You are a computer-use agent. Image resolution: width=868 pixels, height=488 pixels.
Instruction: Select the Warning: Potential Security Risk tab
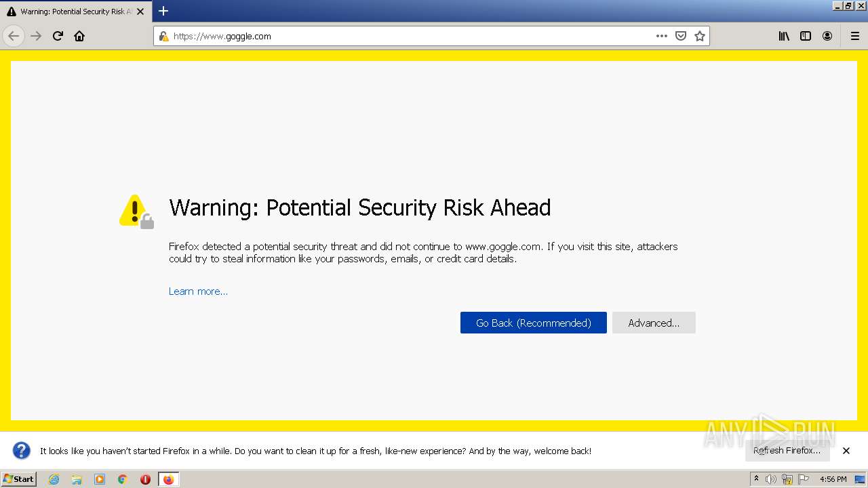(x=75, y=12)
